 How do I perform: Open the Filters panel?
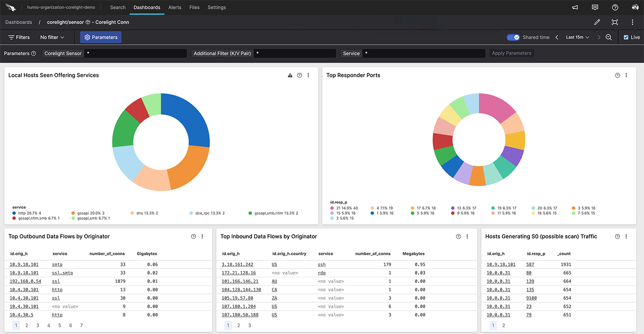pyautogui.click(x=19, y=37)
